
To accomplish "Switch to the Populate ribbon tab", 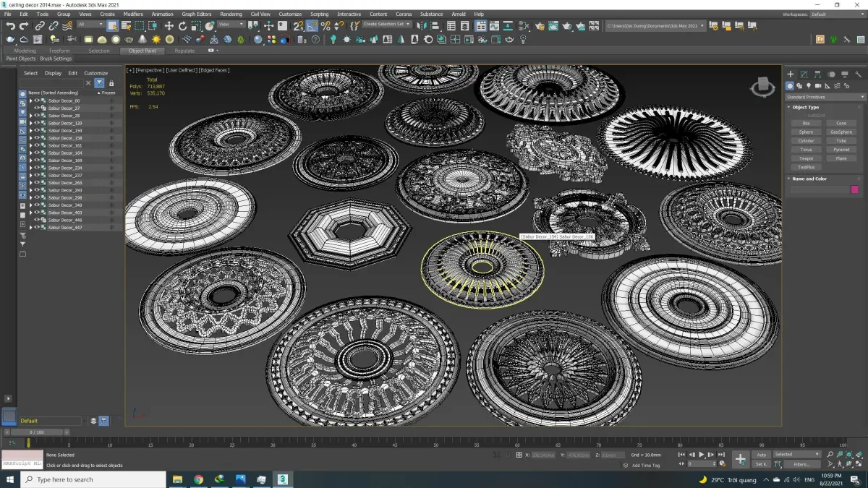I will coord(184,51).
